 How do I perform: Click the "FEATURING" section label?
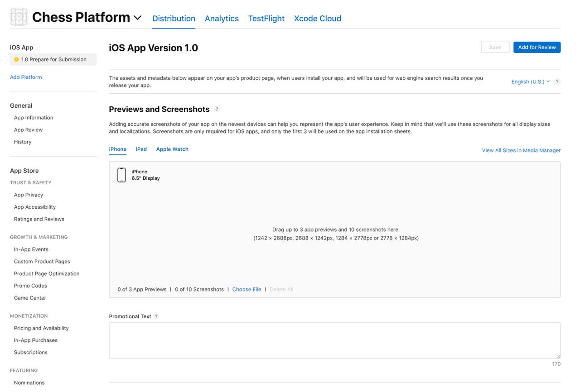(x=24, y=371)
